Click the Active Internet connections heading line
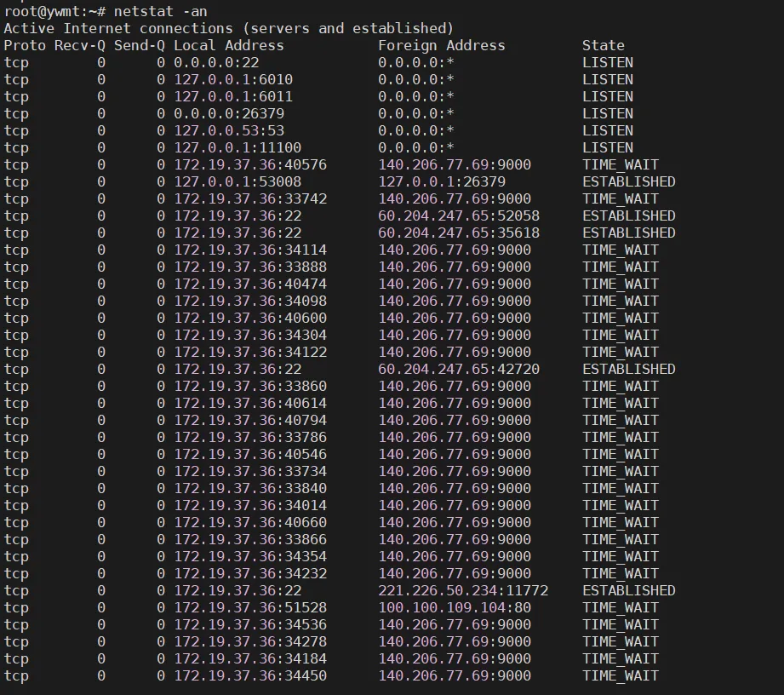 click(228, 28)
